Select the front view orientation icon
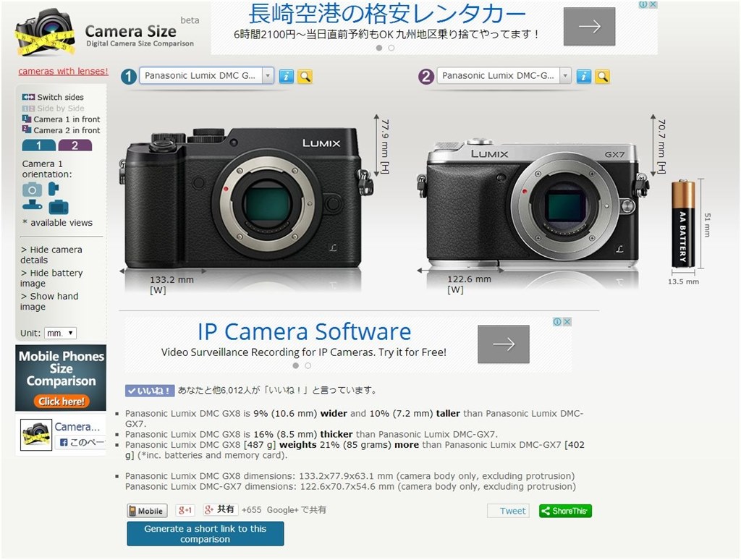The image size is (741, 560). pyautogui.click(x=32, y=190)
